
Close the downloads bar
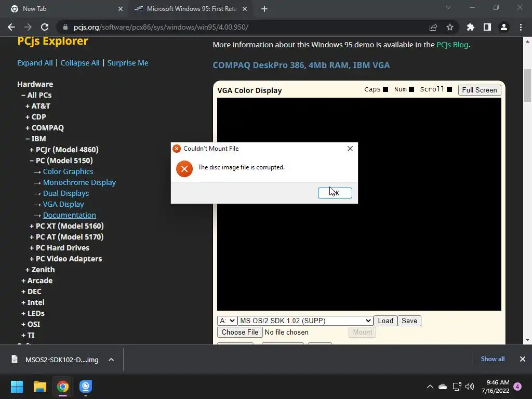pos(523,359)
